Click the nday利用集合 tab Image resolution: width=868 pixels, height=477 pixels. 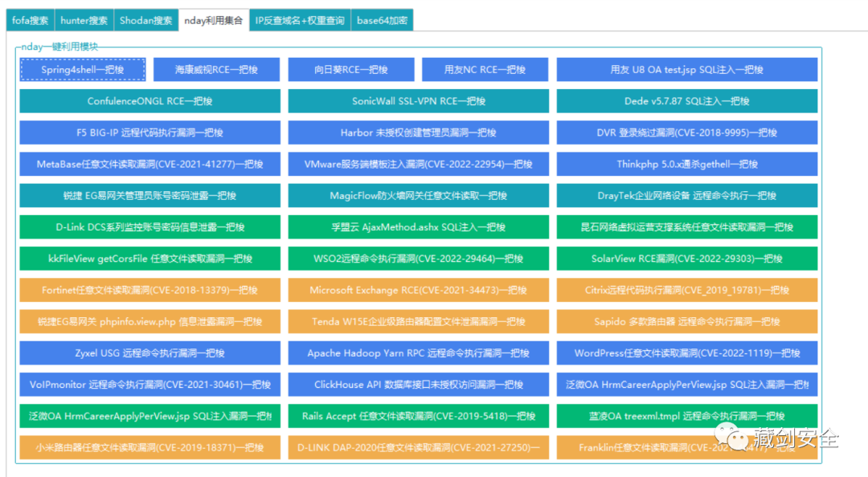(214, 20)
